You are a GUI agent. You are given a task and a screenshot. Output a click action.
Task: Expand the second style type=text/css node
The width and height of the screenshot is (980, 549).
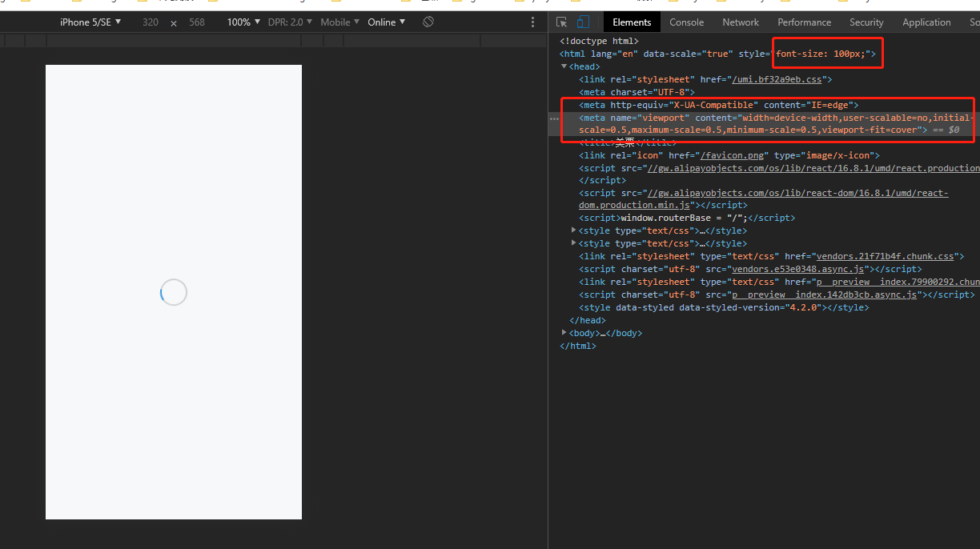click(x=573, y=242)
